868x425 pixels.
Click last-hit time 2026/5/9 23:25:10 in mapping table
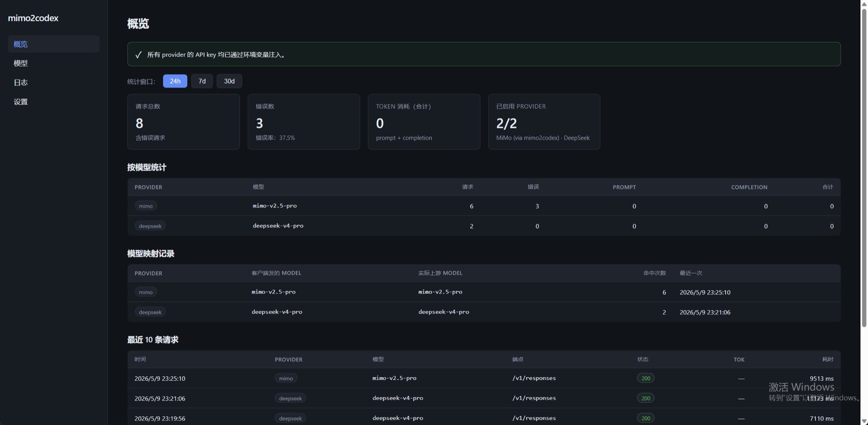click(x=705, y=293)
